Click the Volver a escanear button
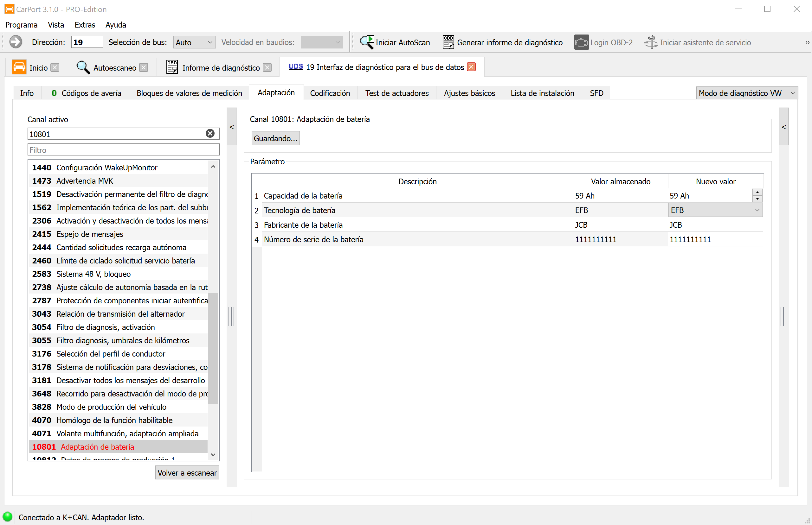 [x=187, y=473]
